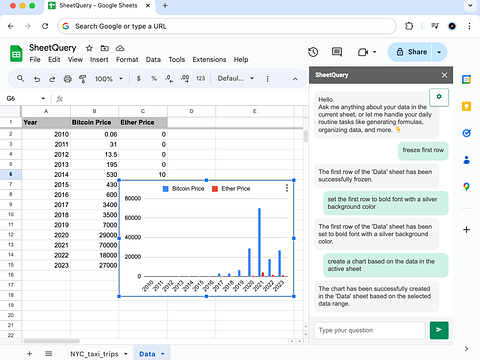Viewport: 480px width, 360px height.
Task: Open toolbar more options three dots
Action: coord(267,79)
